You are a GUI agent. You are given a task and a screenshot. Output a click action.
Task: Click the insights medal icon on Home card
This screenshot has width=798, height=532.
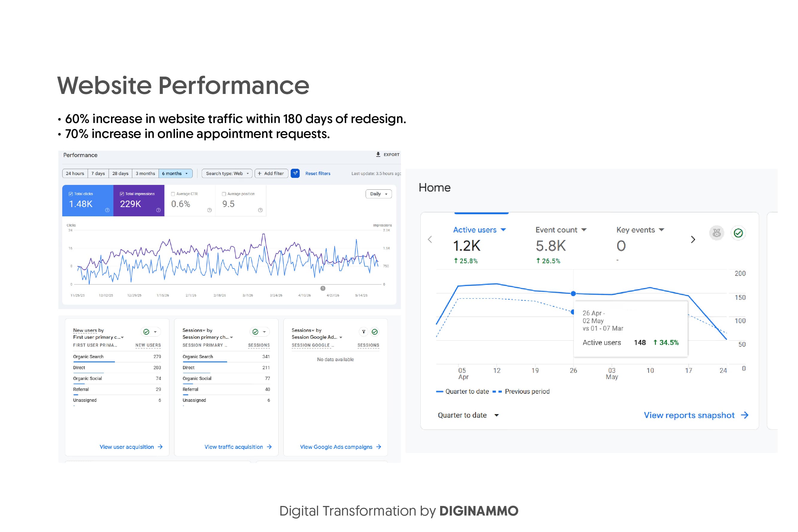pos(717,233)
